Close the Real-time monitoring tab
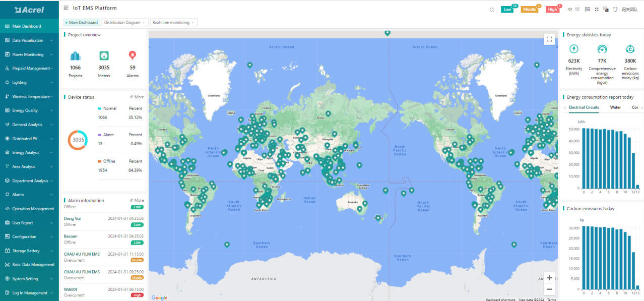The image size is (644, 301). click(192, 23)
